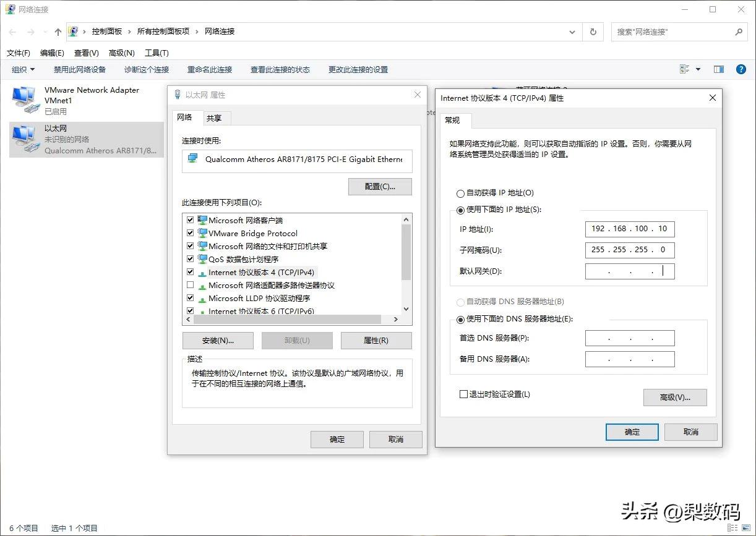Click the 高级(V) button

pyautogui.click(x=675, y=398)
